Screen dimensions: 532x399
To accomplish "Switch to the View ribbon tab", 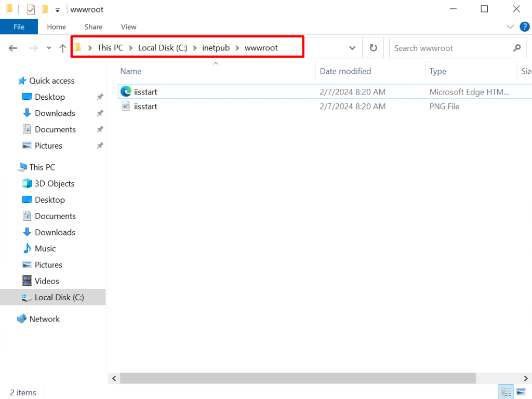I will pos(128,27).
